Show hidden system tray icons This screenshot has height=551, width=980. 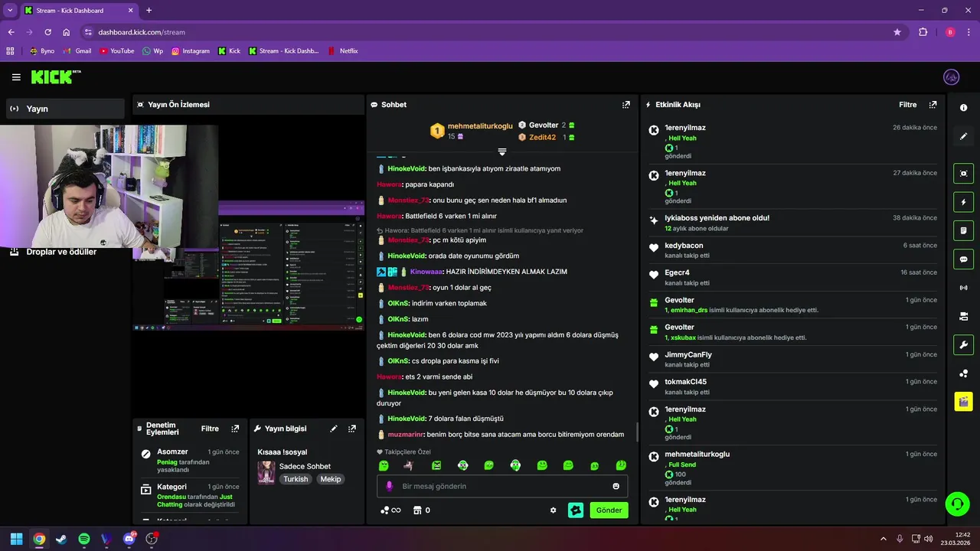click(x=883, y=539)
